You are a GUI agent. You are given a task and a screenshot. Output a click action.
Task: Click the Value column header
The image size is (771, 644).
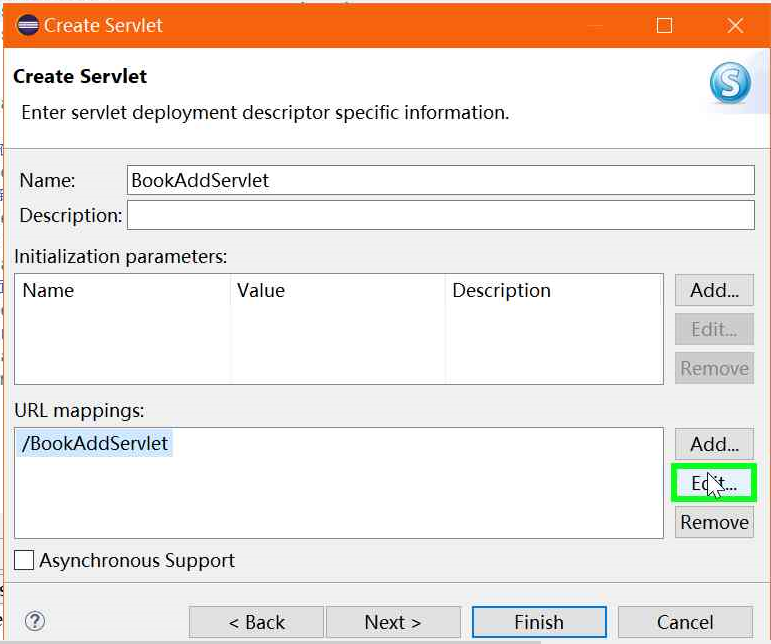[261, 291]
